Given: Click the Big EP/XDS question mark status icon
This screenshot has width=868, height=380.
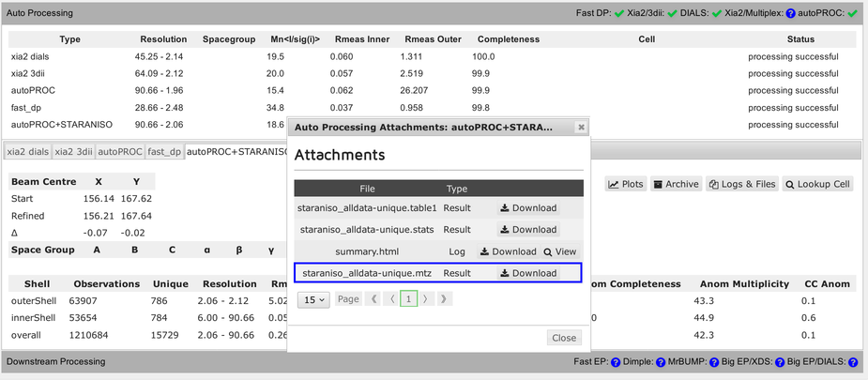Looking at the screenshot, I should point(780,362).
